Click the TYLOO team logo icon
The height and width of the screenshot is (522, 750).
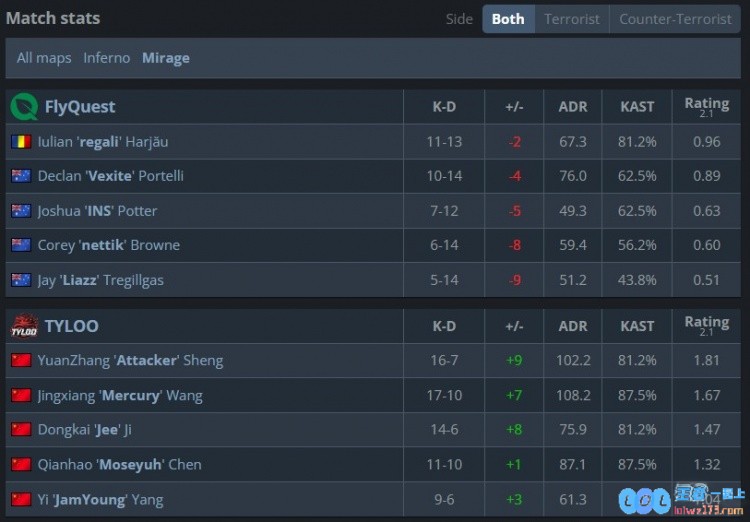pos(24,326)
